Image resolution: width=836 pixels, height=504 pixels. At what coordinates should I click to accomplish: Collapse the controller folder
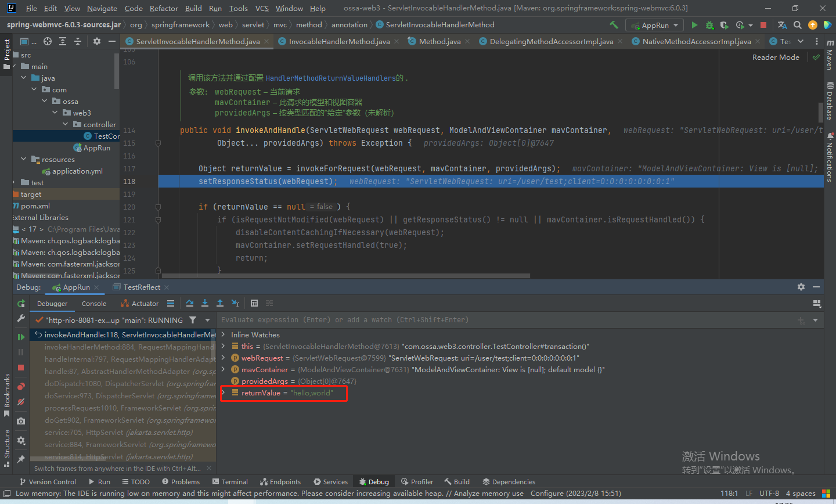(66, 124)
